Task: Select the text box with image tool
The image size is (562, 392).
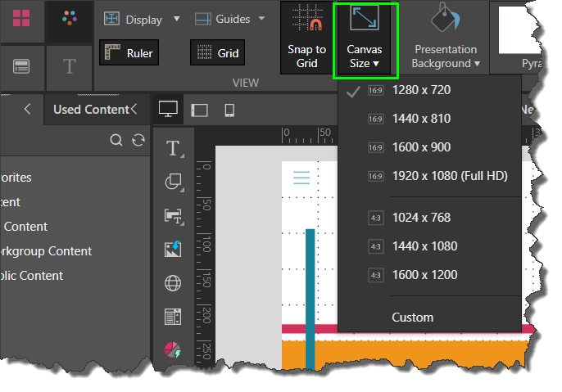Action: [174, 216]
